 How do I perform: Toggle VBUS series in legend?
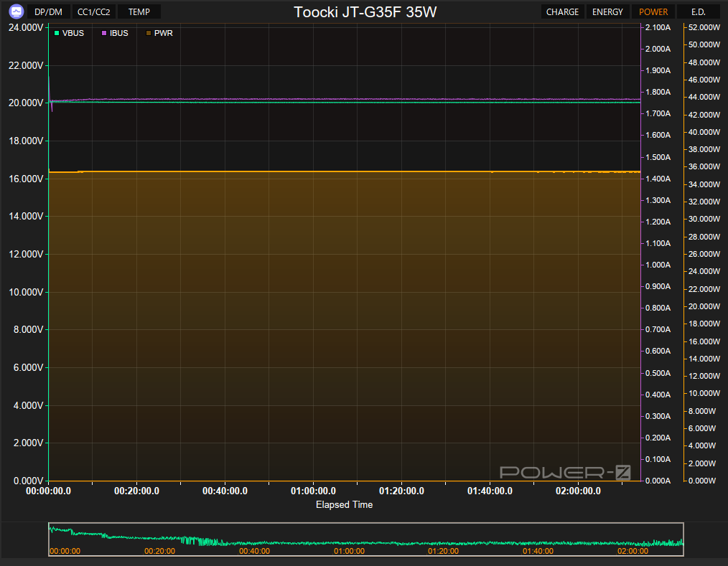(69, 33)
